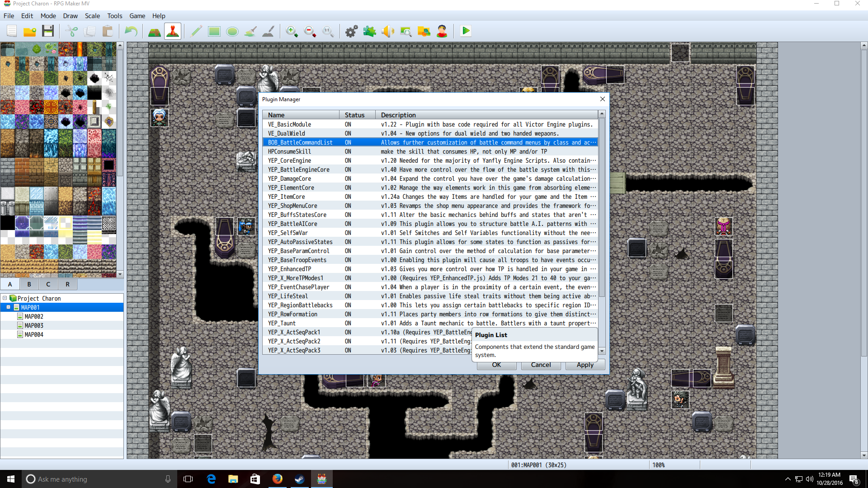
Task: Click the tileset palette scrollbar
Action: pyautogui.click(x=120, y=160)
